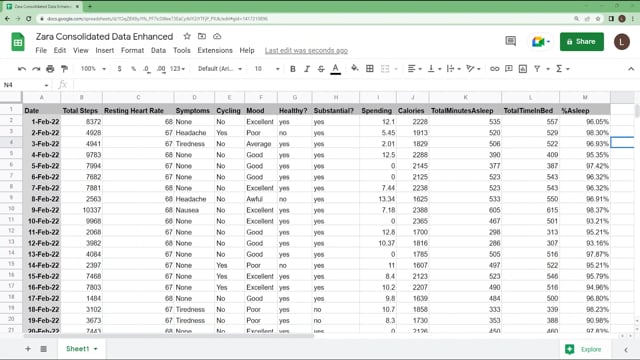Image resolution: width=640 pixels, height=360 pixels.
Task: Go to Sheets home via logo
Action: [x=18, y=42]
